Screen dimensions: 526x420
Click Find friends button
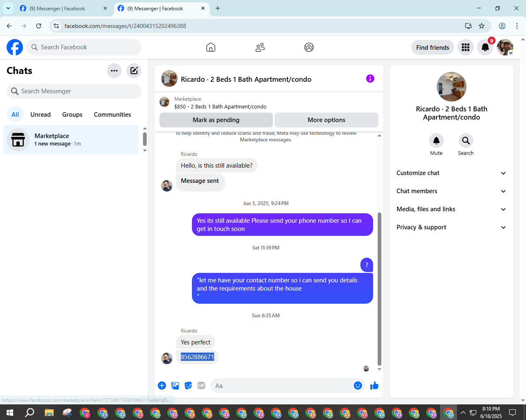click(433, 47)
